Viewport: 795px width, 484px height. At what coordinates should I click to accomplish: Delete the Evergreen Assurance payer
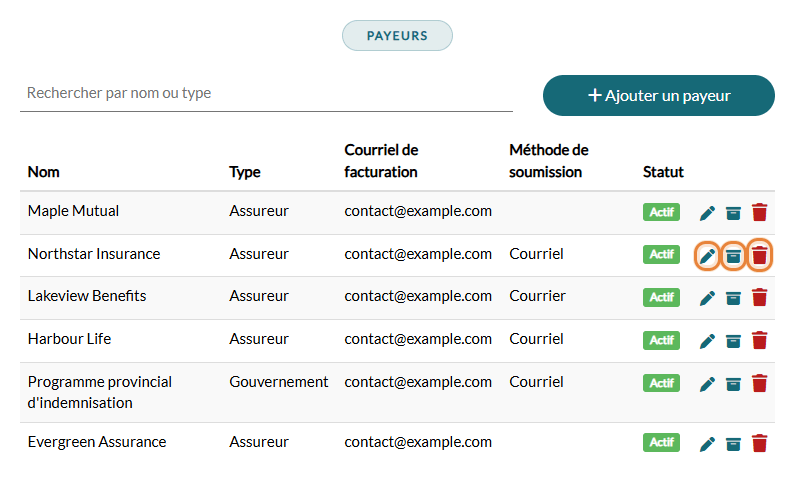pos(760,443)
